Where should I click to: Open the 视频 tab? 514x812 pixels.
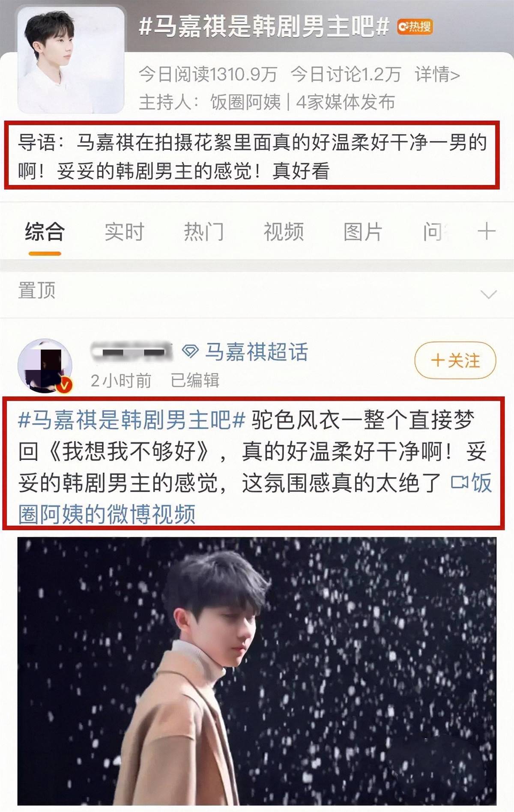point(284,232)
